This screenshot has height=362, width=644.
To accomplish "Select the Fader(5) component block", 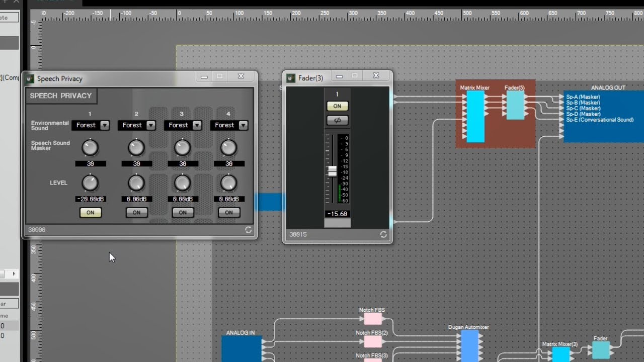I will [515, 105].
